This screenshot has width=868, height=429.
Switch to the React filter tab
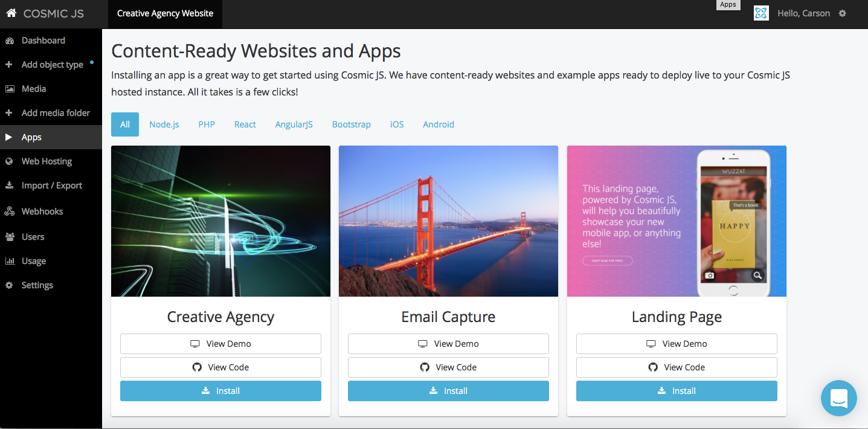[245, 124]
